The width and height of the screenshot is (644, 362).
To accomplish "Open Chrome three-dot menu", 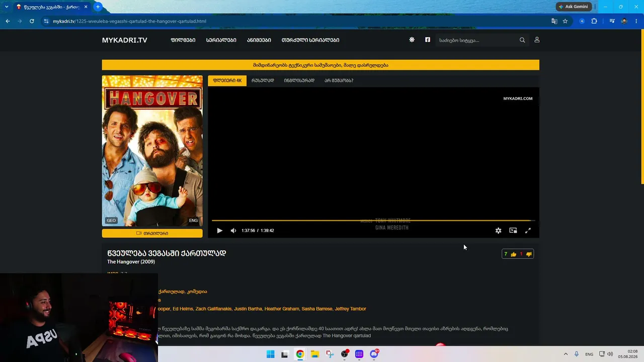I will (x=636, y=21).
